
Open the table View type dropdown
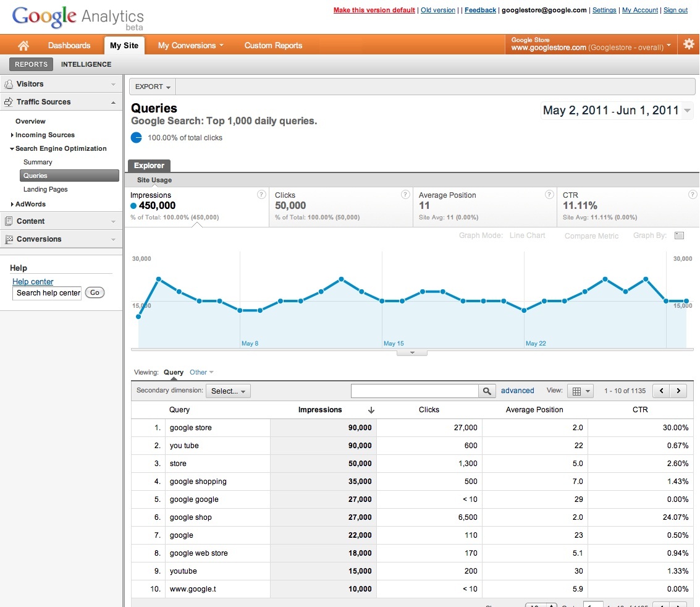click(580, 391)
